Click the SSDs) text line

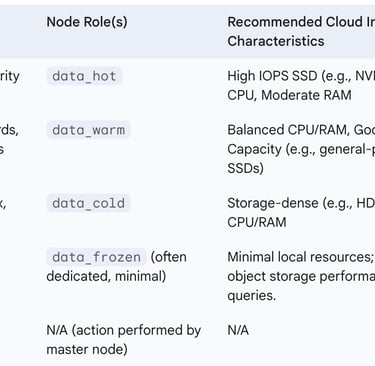pos(245,168)
